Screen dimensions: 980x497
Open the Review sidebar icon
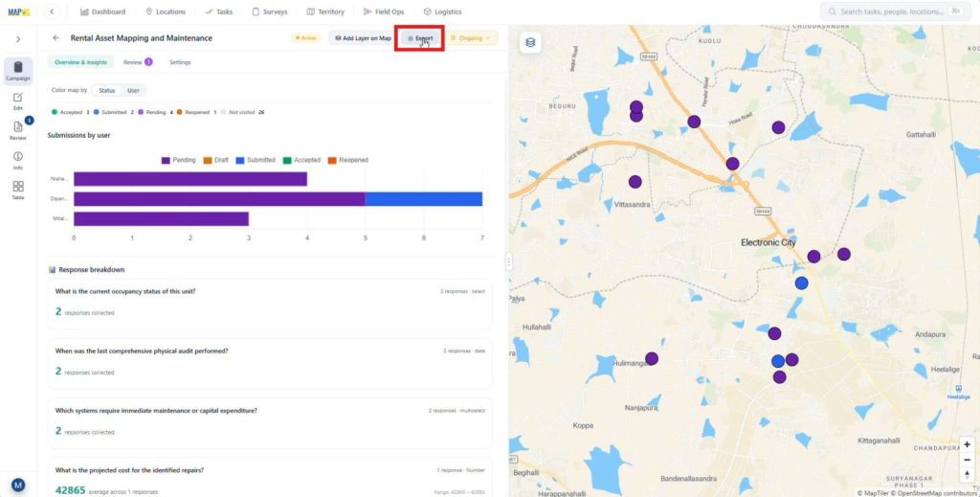click(x=18, y=130)
